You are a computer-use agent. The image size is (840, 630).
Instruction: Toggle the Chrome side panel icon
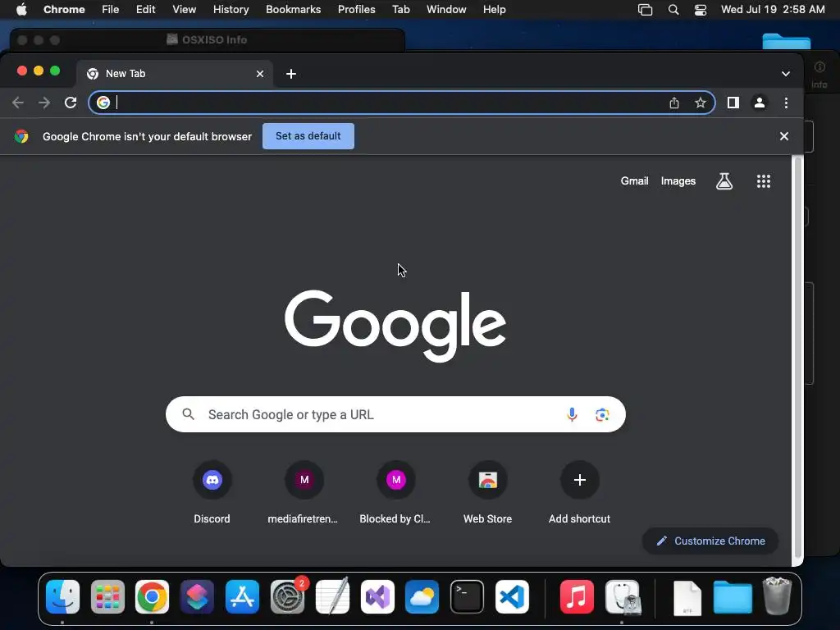pyautogui.click(x=733, y=103)
